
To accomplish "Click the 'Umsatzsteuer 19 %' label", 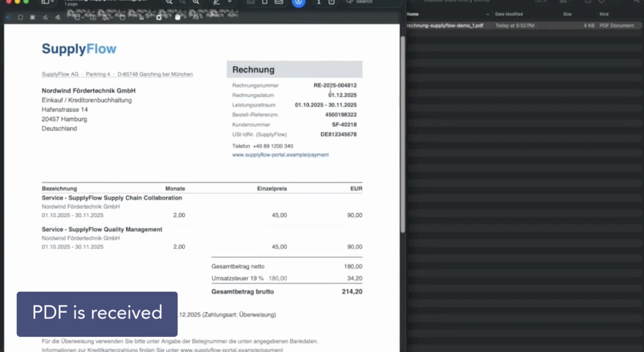I will coord(237,278).
